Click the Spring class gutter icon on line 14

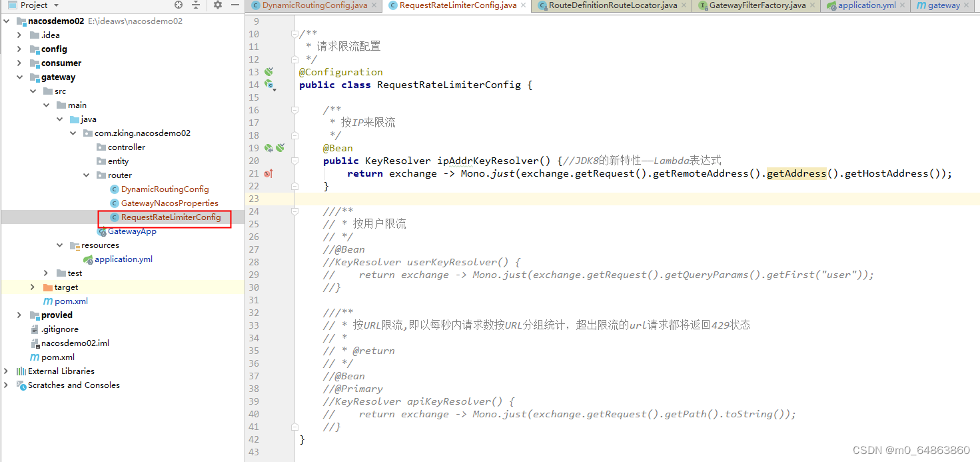pyautogui.click(x=269, y=85)
